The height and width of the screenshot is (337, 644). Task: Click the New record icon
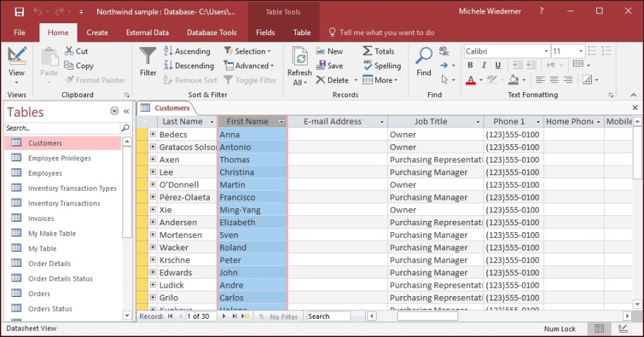click(320, 51)
